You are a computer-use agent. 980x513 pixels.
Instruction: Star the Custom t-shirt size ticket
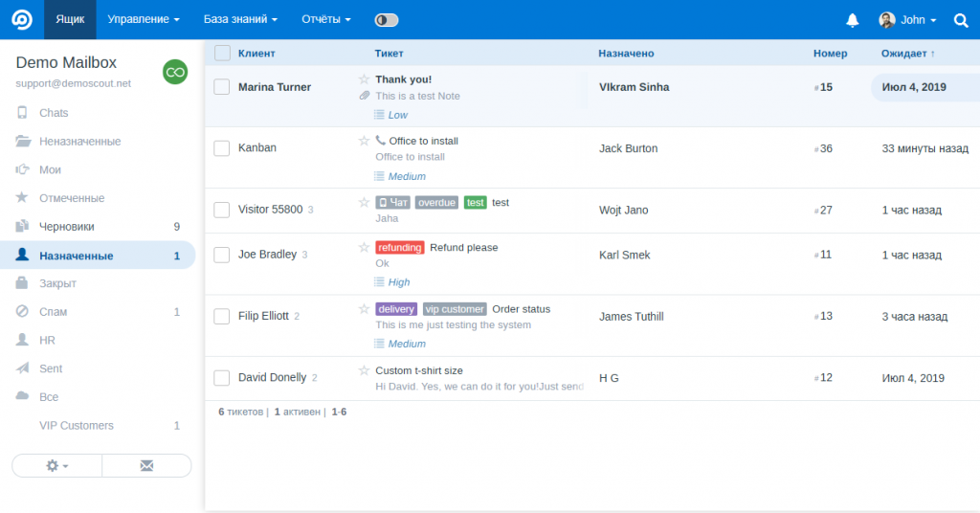(364, 370)
